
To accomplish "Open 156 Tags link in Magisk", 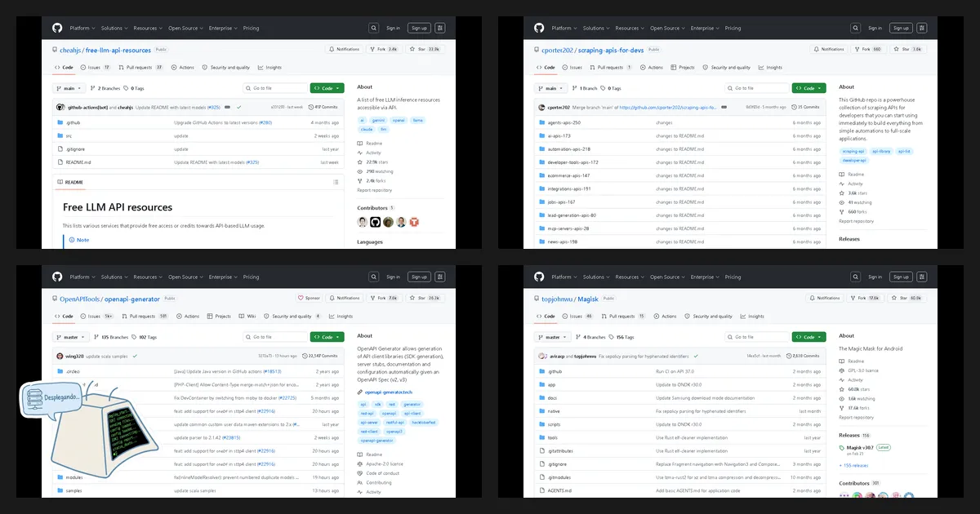I will [x=621, y=337].
